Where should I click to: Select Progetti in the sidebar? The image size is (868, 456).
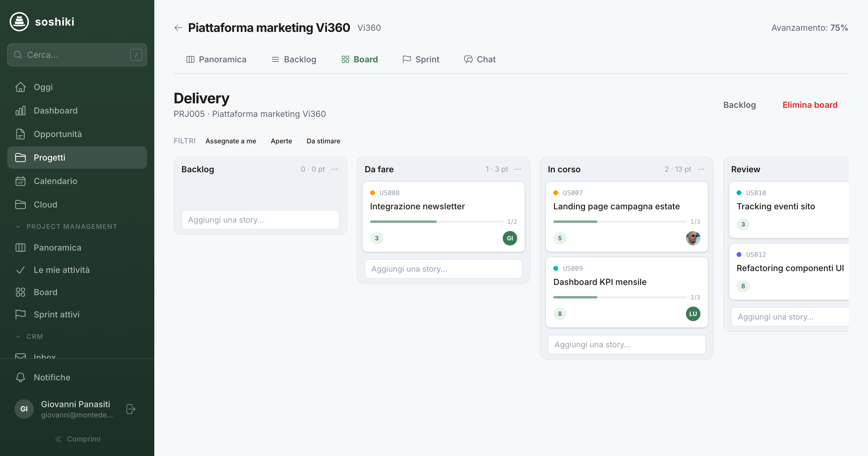point(77,158)
